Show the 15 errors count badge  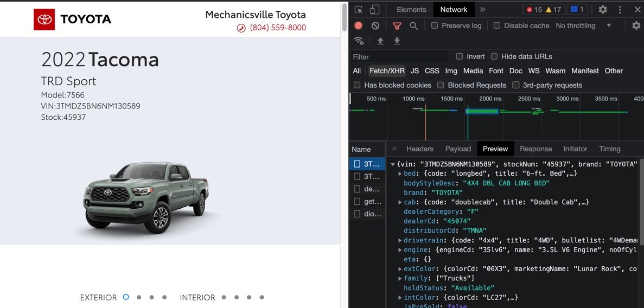click(x=534, y=9)
